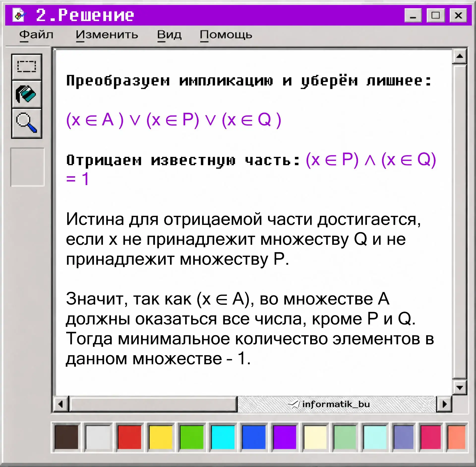Screen dimensions: 476x467
Task: Select the rectangular selection tool
Action: 27,67
